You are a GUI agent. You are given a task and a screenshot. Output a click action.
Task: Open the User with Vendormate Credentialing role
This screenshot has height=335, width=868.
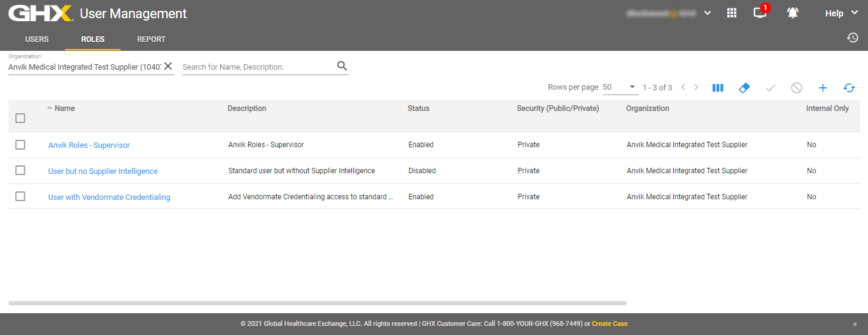pyautogui.click(x=109, y=197)
